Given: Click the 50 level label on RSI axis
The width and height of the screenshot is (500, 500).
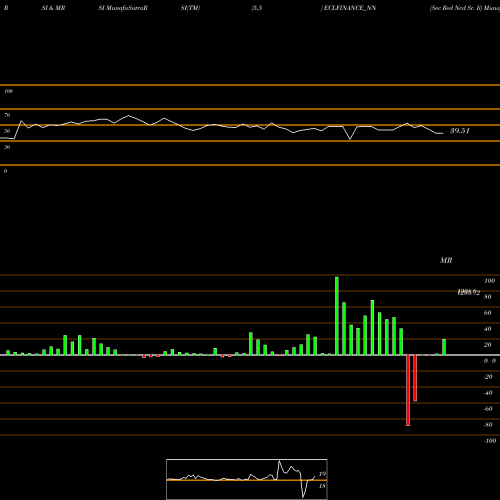Looking at the screenshot, I should pos(7,131).
